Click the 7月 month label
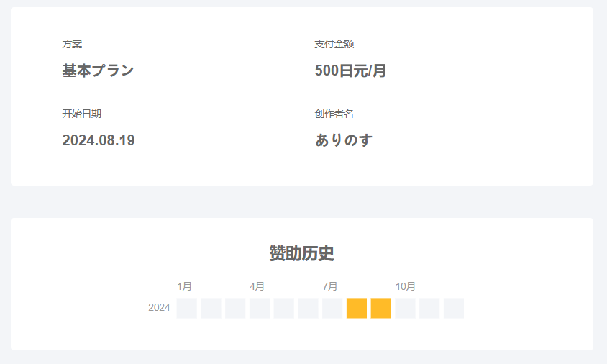This screenshot has height=364, width=607. point(330,286)
